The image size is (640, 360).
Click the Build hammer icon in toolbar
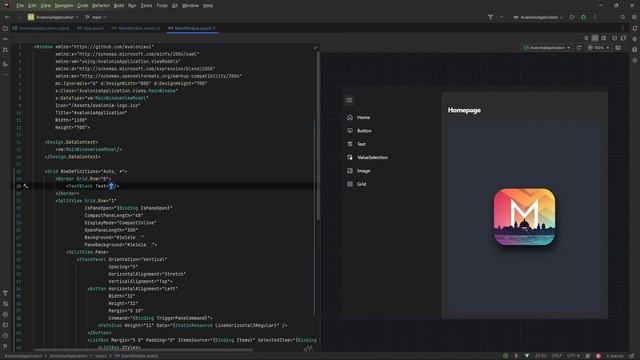[x=490, y=17]
